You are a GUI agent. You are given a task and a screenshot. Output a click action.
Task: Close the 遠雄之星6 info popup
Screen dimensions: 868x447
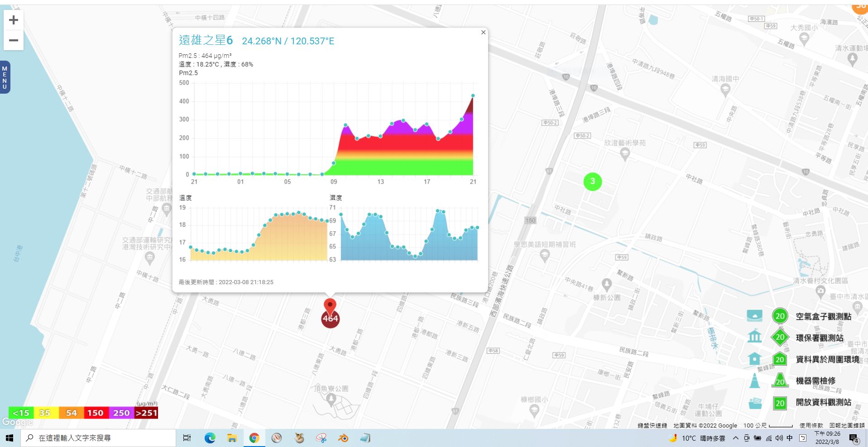point(483,32)
